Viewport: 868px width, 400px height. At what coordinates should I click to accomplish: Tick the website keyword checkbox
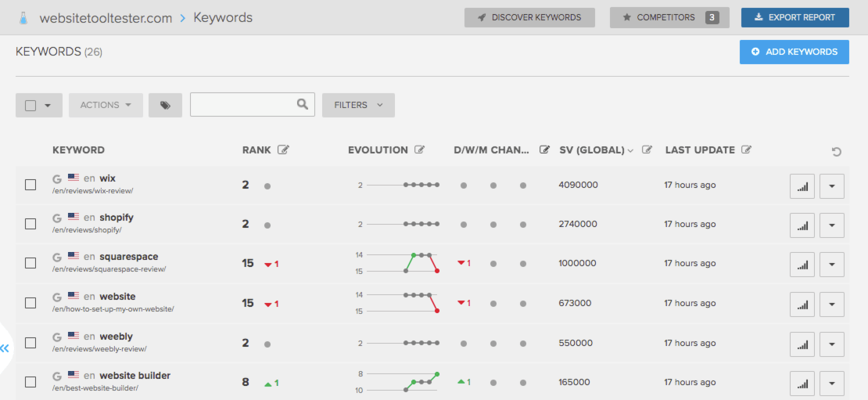pos(30,303)
